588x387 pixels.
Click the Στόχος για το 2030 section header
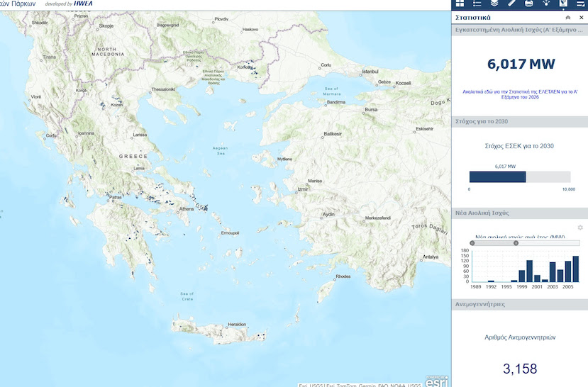click(520, 121)
